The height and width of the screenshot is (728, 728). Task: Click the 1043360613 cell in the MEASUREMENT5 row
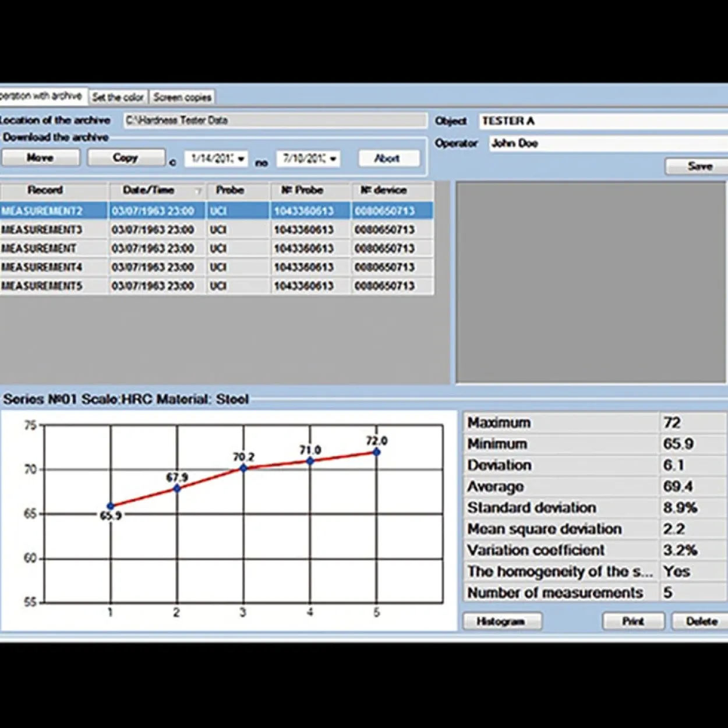[x=311, y=286]
